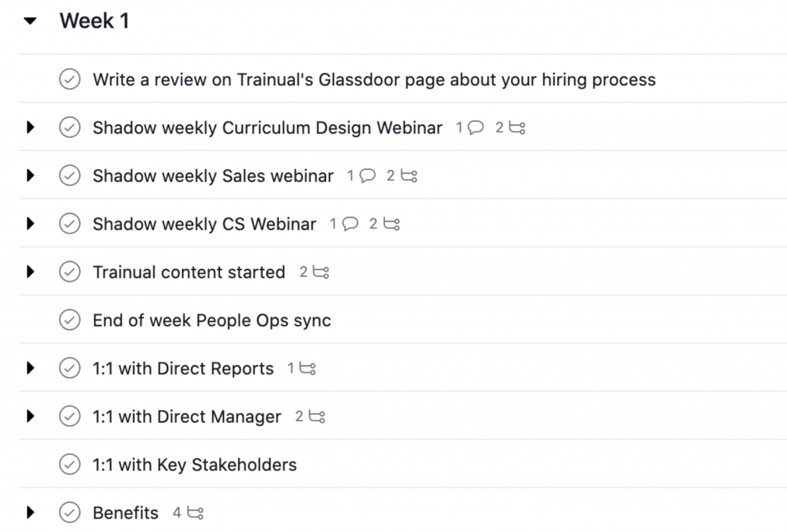Image resolution: width=787 pixels, height=532 pixels.
Task: Open subtasks on Shadow weekly Sales webinar
Action: (x=407, y=175)
